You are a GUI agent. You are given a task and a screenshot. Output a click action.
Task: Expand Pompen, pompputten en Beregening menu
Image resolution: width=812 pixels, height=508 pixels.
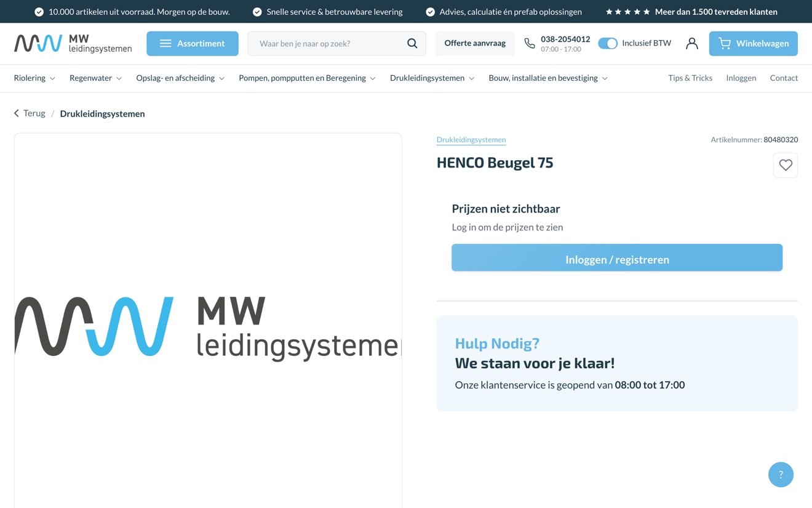pos(307,78)
